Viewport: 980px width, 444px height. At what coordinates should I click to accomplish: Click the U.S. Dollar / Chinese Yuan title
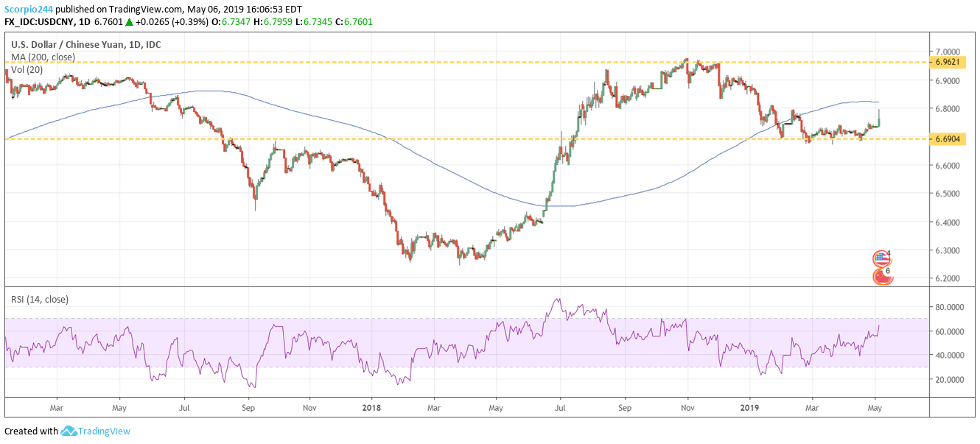click(85, 45)
